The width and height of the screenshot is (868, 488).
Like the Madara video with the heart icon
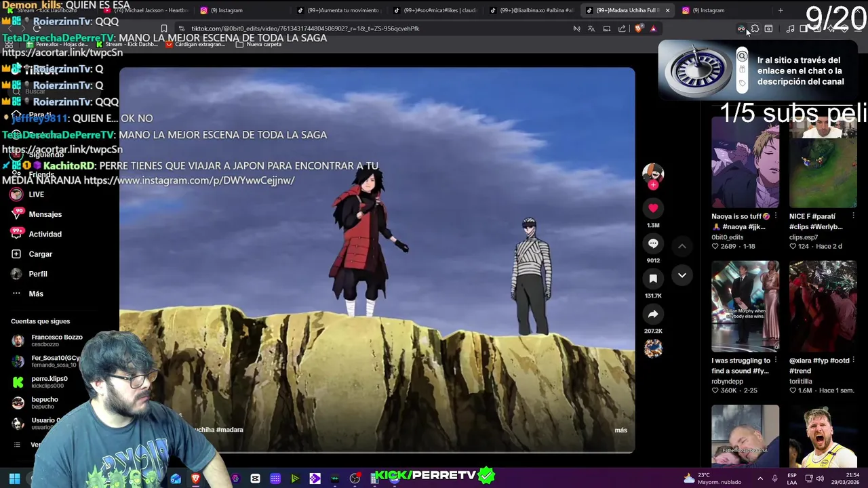653,208
